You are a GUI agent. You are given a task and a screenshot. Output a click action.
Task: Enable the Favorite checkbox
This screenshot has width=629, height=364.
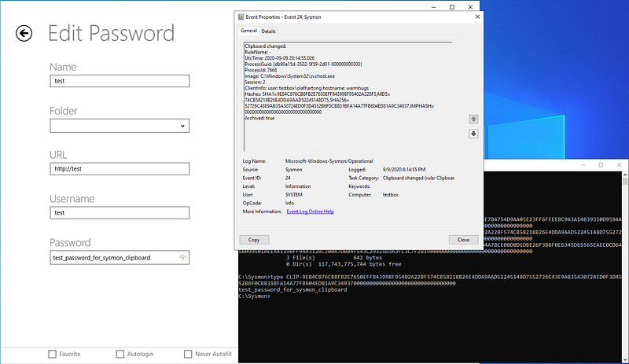pos(52,354)
